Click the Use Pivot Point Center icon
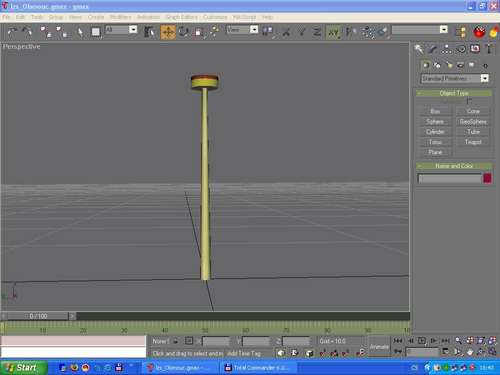Image resolution: width=500 pixels, height=375 pixels. 268,32
